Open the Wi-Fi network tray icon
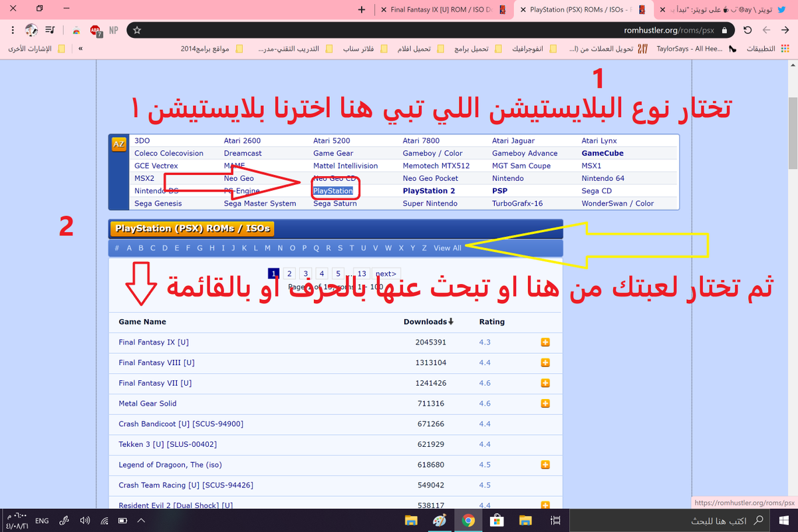 point(104,521)
